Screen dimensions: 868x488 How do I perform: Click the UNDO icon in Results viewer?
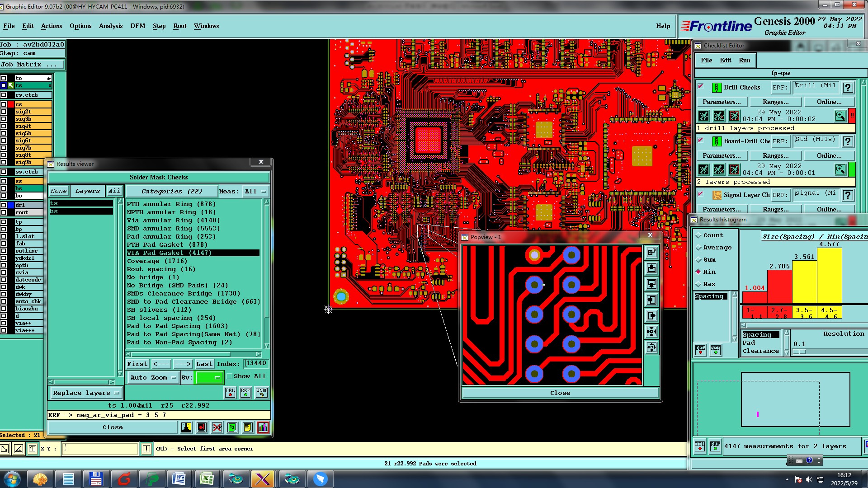point(261,393)
